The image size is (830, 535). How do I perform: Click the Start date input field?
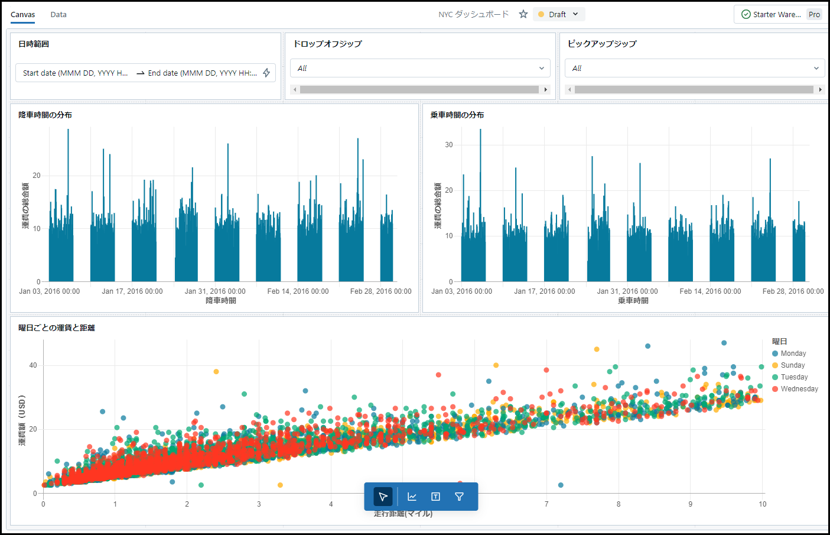(x=75, y=73)
